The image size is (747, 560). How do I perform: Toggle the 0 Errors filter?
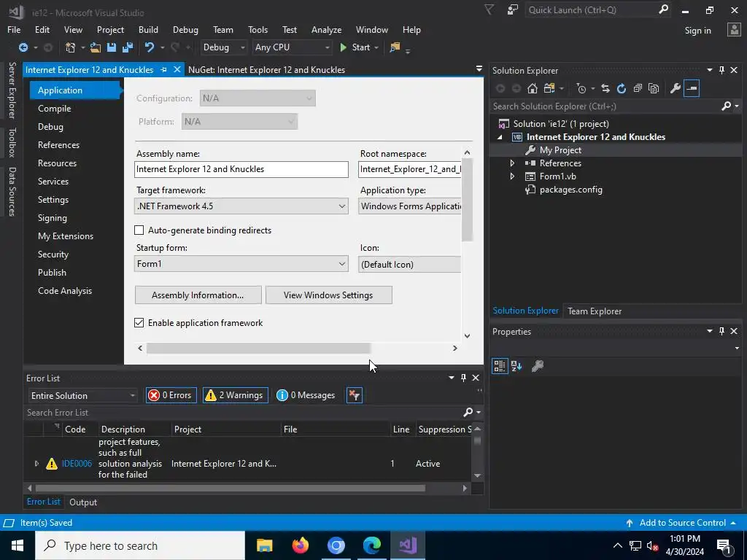(x=171, y=395)
